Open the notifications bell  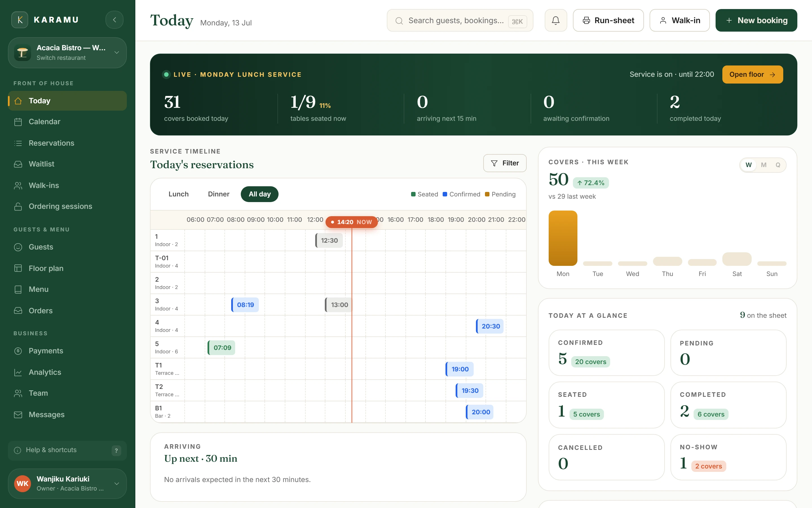(x=556, y=21)
